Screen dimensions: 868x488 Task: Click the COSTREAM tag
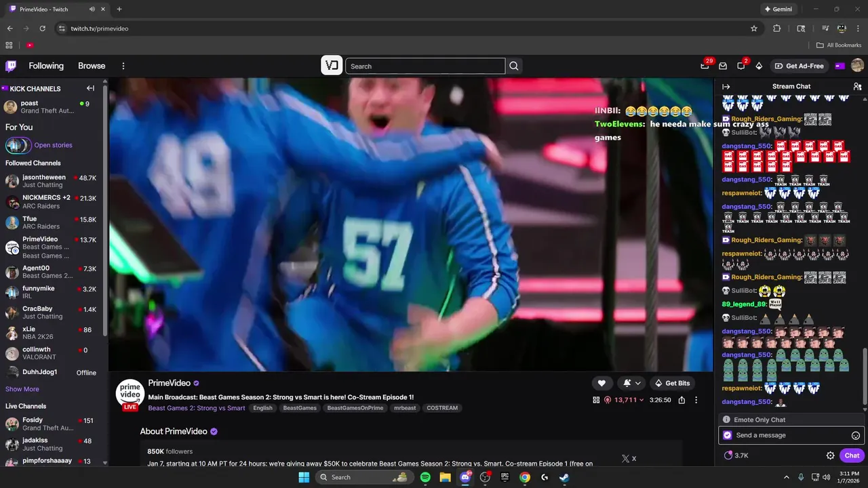[442, 408]
